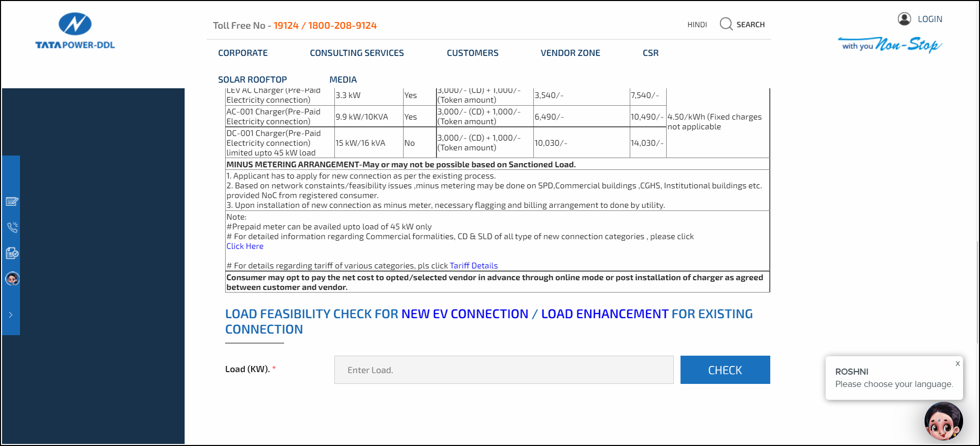Switch site language to Hindi
This screenshot has width=980, height=446.
[697, 25]
